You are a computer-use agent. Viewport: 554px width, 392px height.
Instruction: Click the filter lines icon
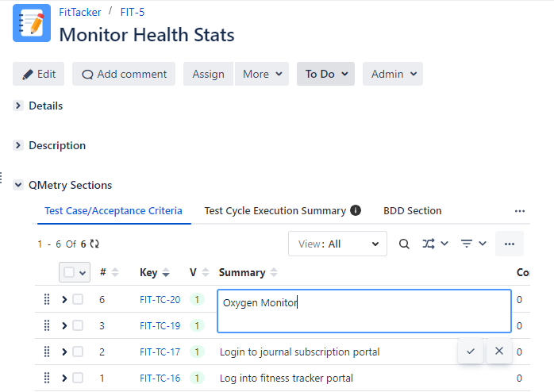[467, 244]
